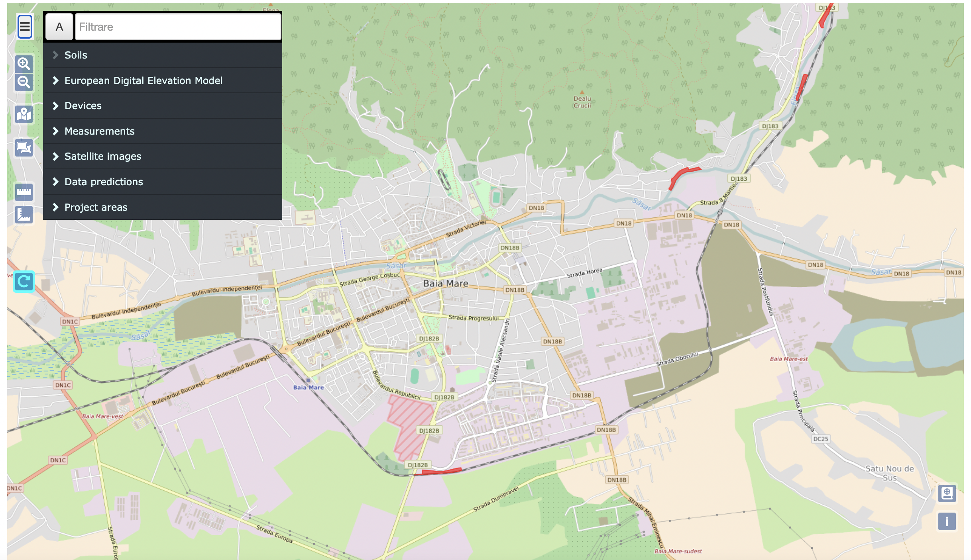Activate the map extent export tool

coord(24,148)
